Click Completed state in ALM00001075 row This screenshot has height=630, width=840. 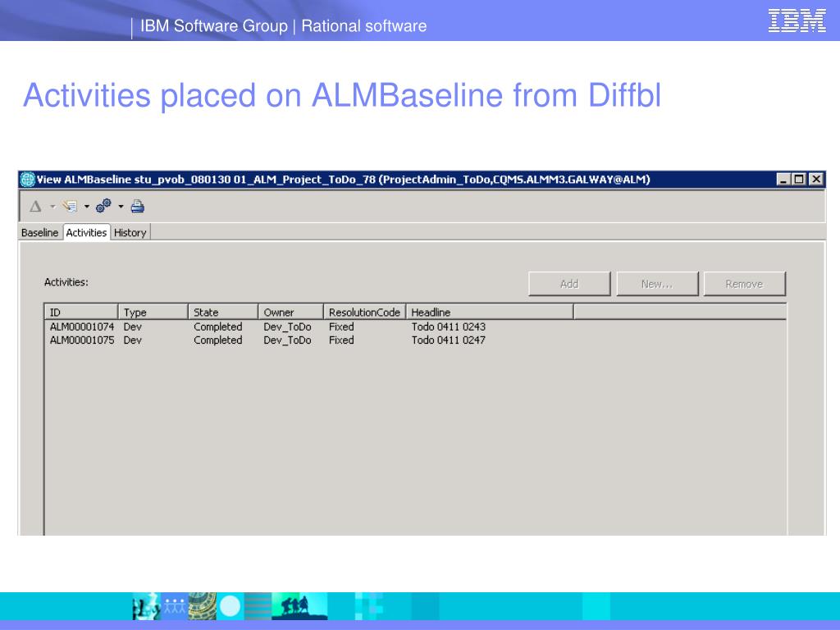218,340
